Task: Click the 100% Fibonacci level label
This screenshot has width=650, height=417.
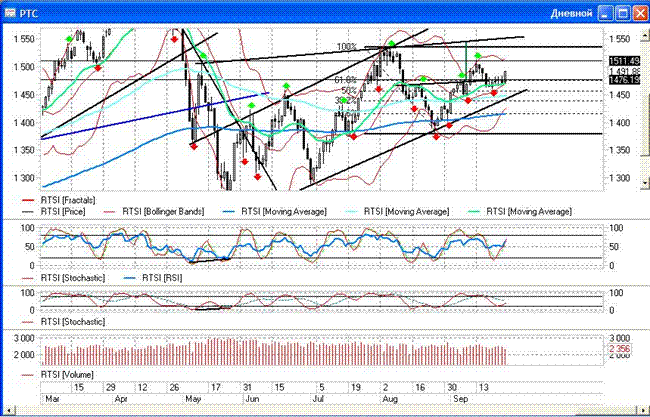Action: (347, 47)
